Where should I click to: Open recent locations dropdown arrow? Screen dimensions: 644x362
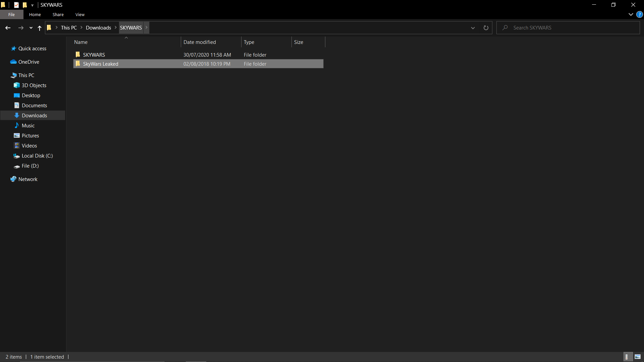(x=31, y=28)
